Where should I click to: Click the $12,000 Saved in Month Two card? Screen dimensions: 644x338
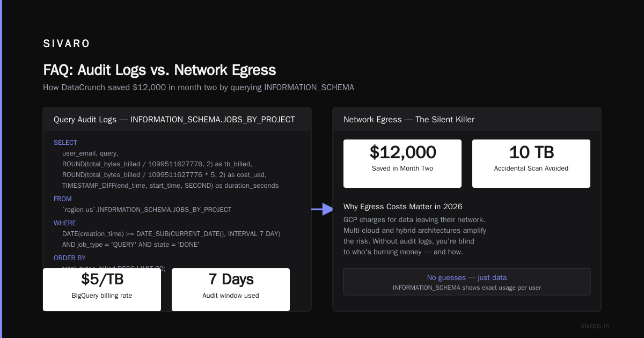[402, 164]
